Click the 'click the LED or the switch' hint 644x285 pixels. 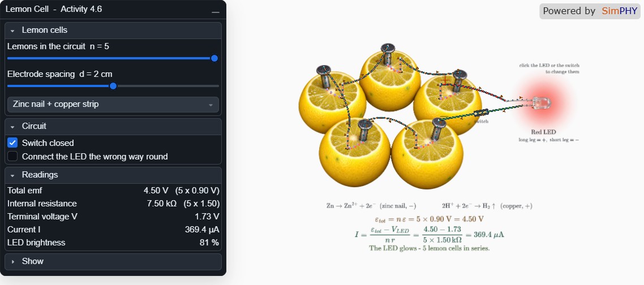pos(549,65)
